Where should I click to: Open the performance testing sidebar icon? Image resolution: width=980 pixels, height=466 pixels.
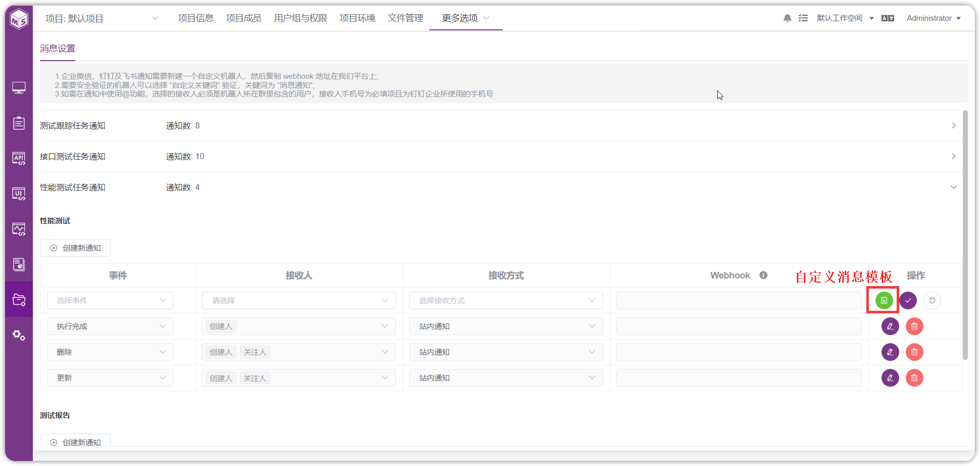(19, 229)
